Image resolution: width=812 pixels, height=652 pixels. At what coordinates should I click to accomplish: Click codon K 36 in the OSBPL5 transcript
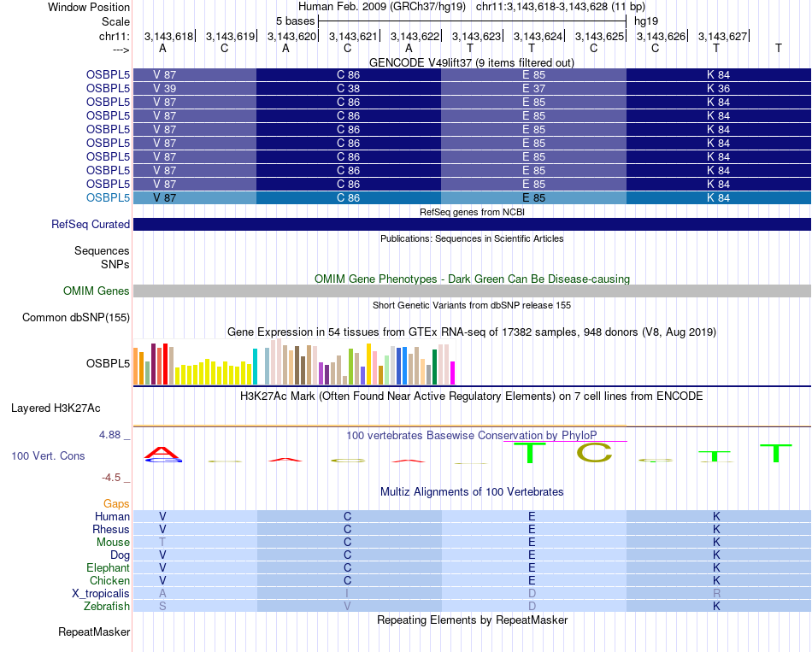(718, 89)
